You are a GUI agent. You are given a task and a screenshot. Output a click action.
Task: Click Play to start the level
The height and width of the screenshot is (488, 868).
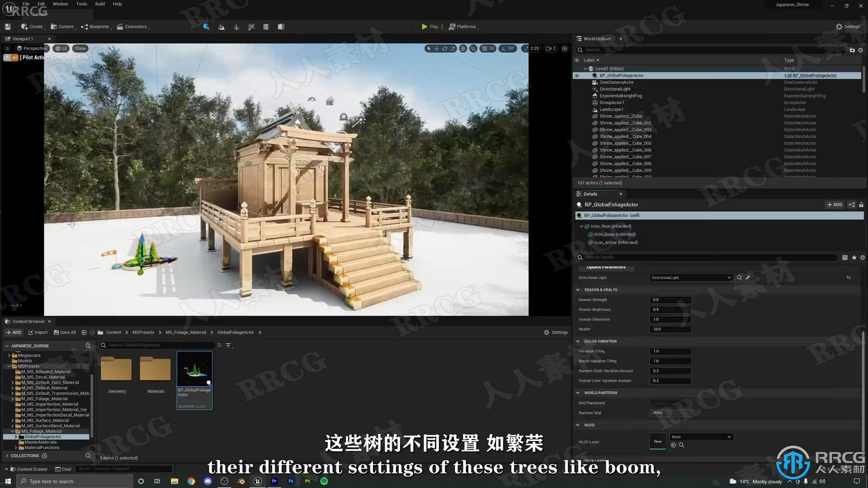pos(430,27)
